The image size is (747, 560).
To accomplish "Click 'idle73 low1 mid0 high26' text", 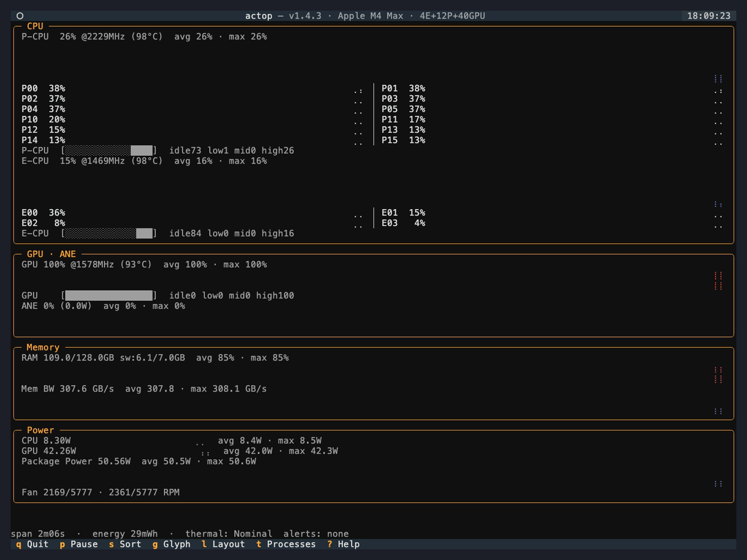I will coord(232,150).
